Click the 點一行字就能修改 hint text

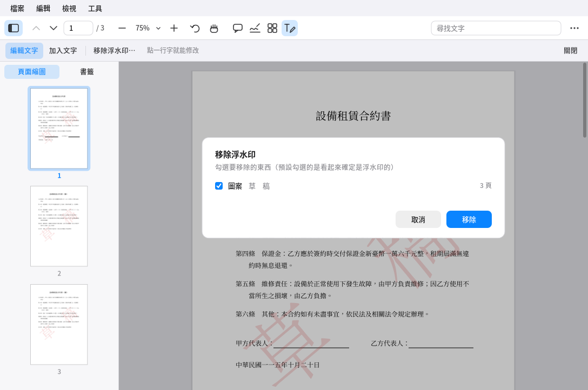[x=173, y=51]
